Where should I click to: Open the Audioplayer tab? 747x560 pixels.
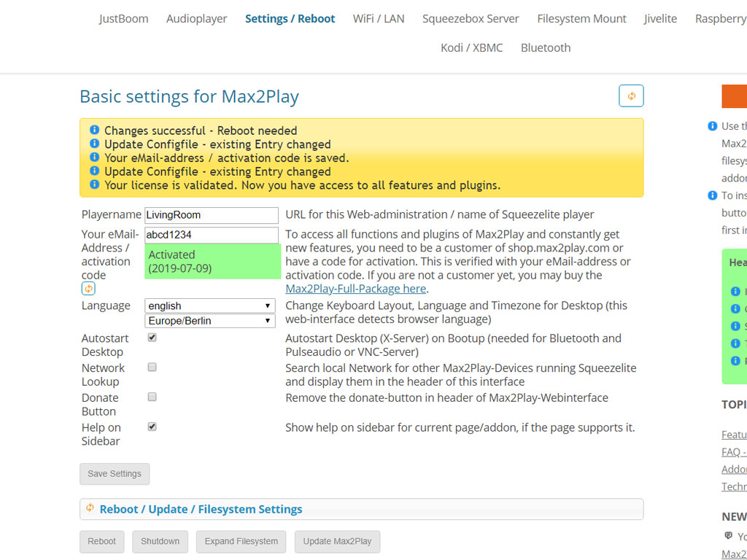[x=197, y=18]
